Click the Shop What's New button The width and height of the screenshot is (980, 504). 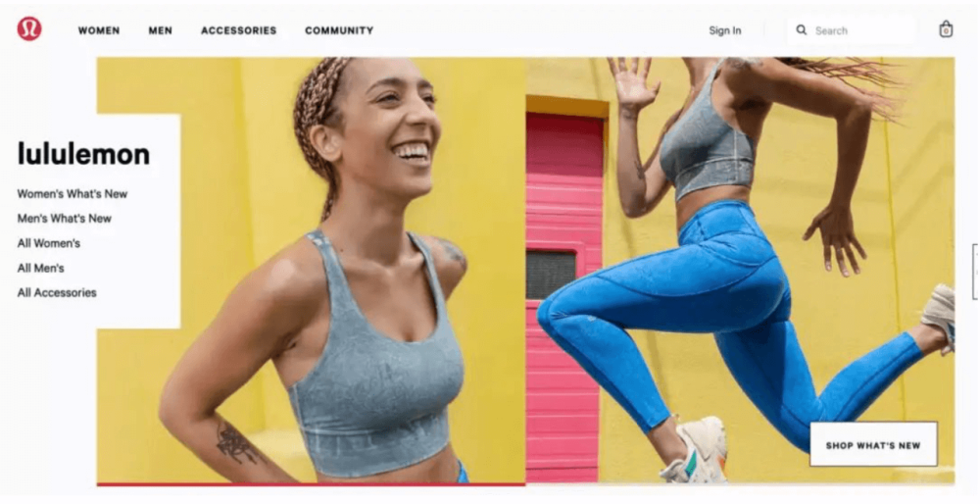873,445
